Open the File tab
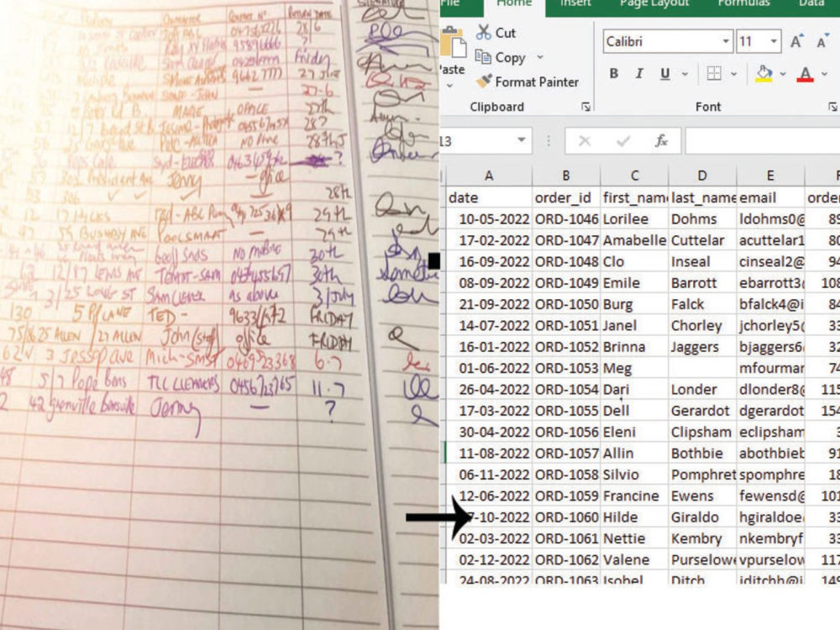 450,3
